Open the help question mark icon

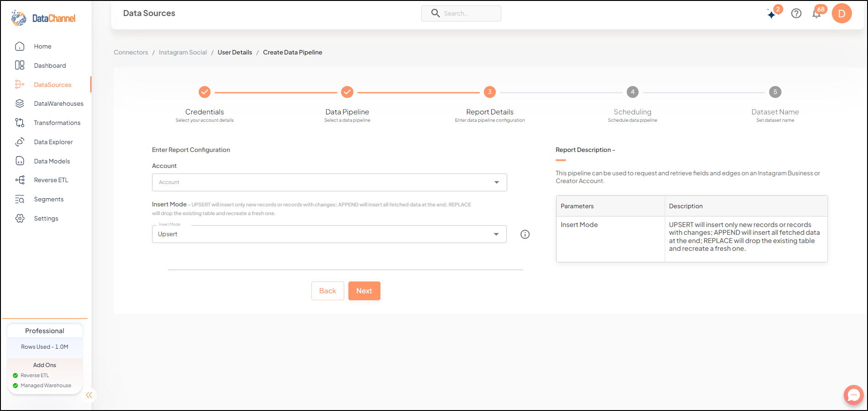797,14
